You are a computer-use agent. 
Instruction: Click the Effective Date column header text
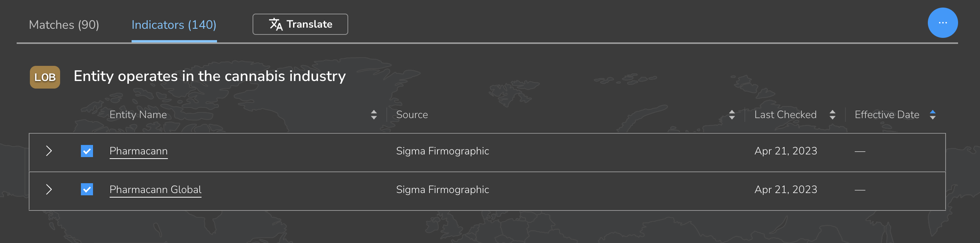click(x=886, y=115)
